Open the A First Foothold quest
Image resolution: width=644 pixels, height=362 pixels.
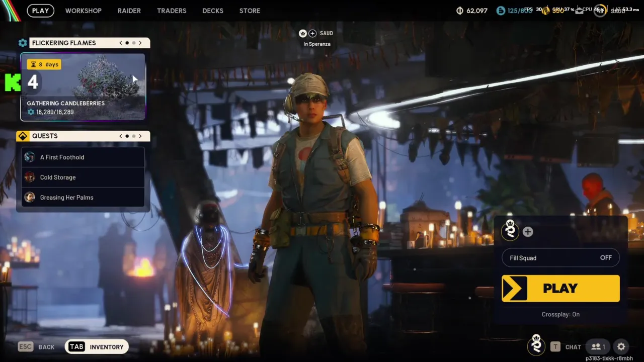[83, 157]
